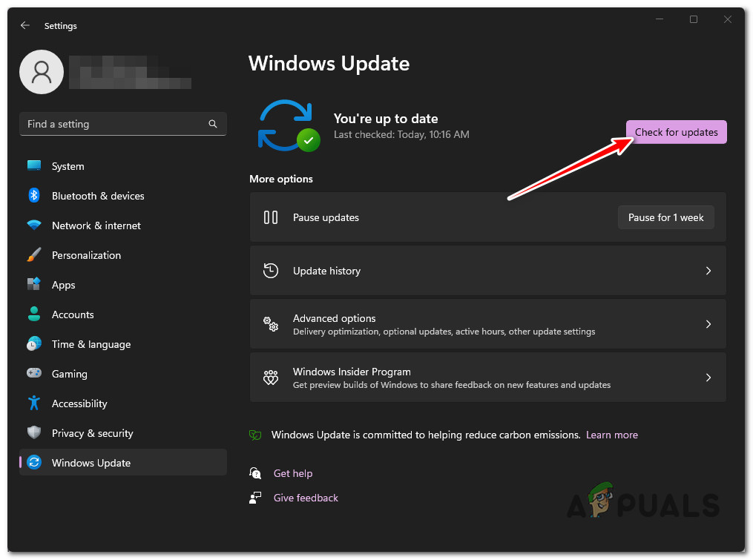Click the Pause updates label

tap(326, 217)
